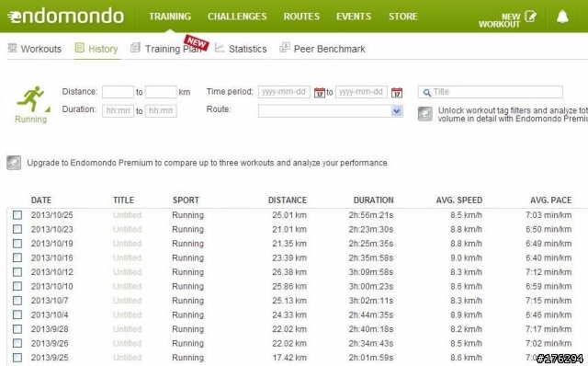The image size is (588, 366).
Task: Open the end date calendar picker
Action: click(397, 92)
